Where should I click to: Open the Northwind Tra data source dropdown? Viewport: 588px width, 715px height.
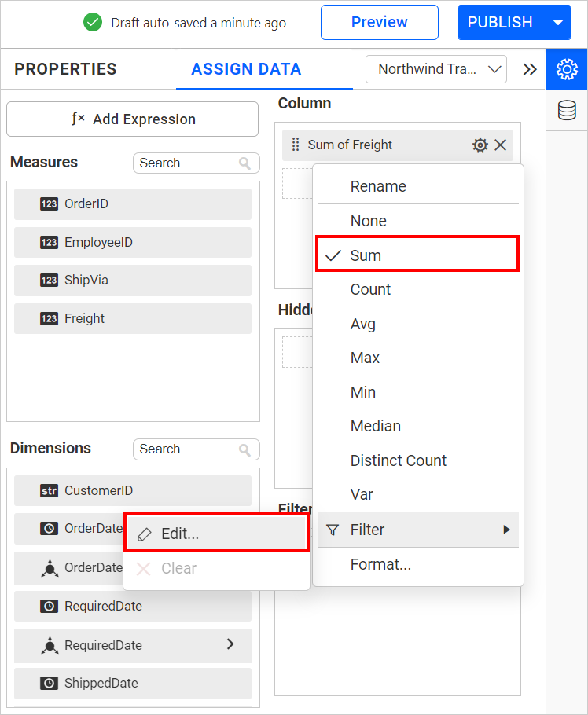(435, 69)
